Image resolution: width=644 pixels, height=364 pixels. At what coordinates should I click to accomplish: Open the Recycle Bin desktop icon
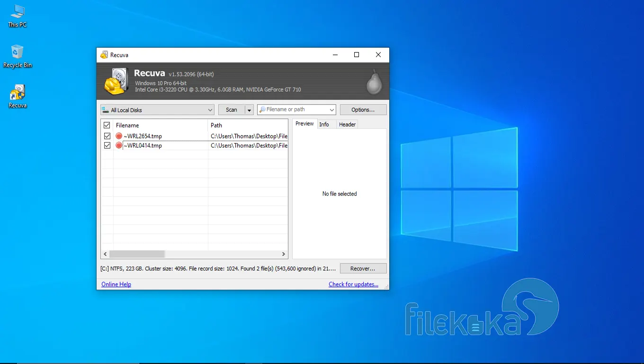tap(18, 56)
